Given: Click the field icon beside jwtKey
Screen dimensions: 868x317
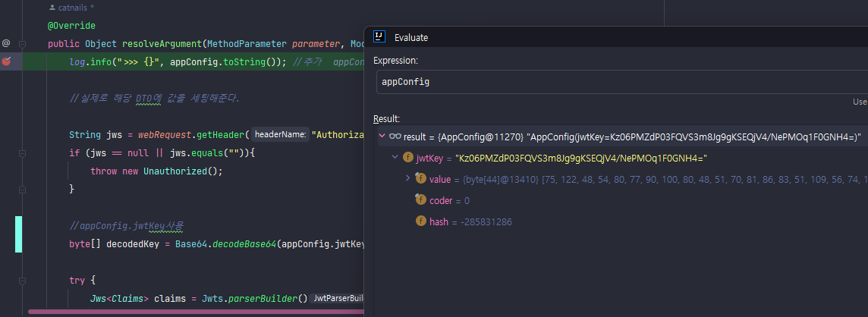Looking at the screenshot, I should pos(408,158).
